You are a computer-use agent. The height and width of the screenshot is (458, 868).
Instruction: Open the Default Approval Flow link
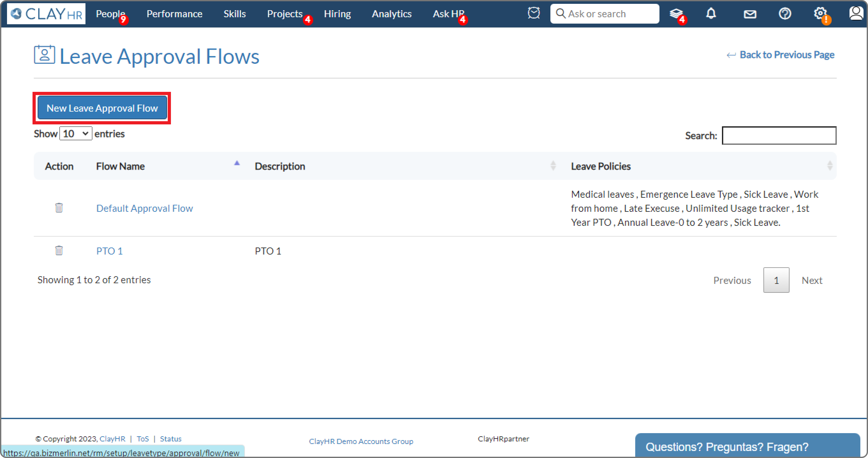[x=145, y=208]
